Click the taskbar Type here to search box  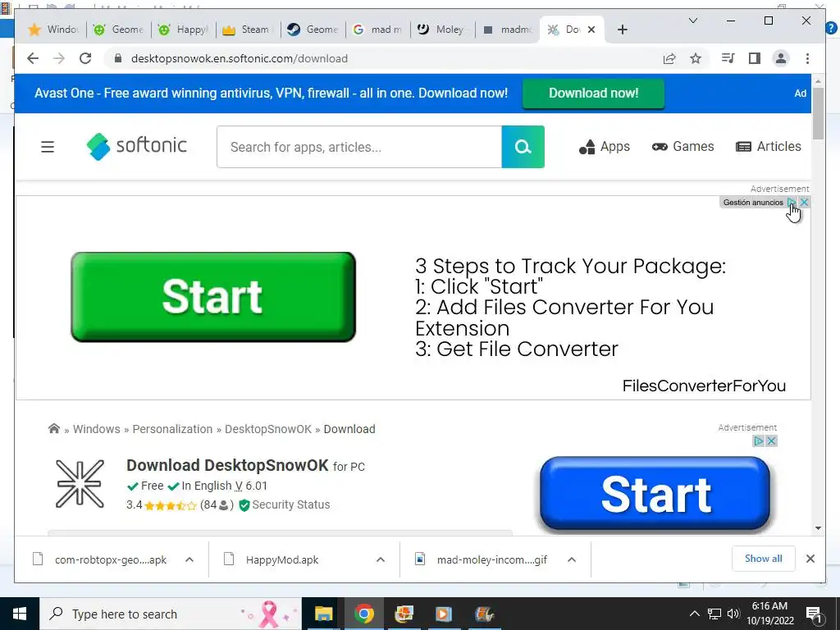pyautogui.click(x=171, y=614)
